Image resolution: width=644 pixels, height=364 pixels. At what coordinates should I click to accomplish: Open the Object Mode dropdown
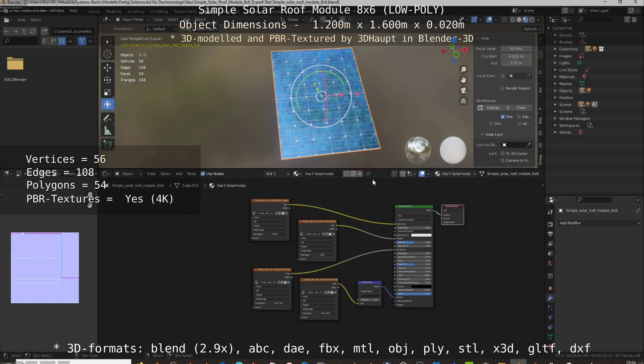(x=133, y=20)
